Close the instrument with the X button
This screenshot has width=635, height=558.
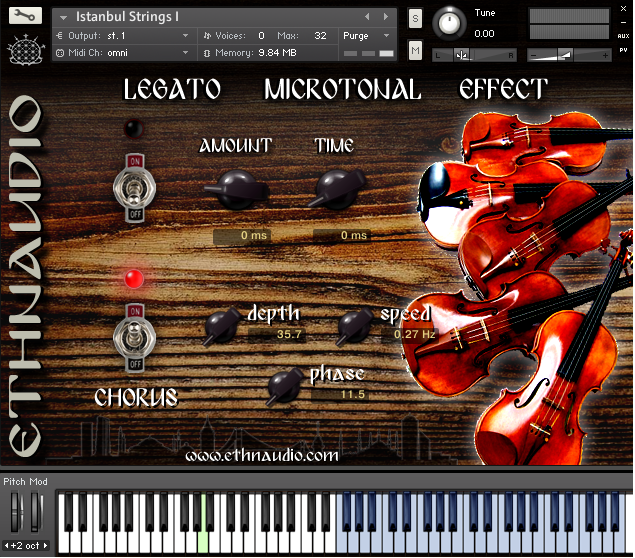623,9
